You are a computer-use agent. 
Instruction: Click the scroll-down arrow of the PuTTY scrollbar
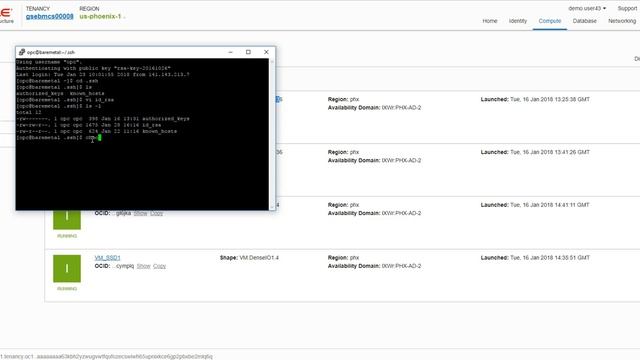tap(272, 207)
